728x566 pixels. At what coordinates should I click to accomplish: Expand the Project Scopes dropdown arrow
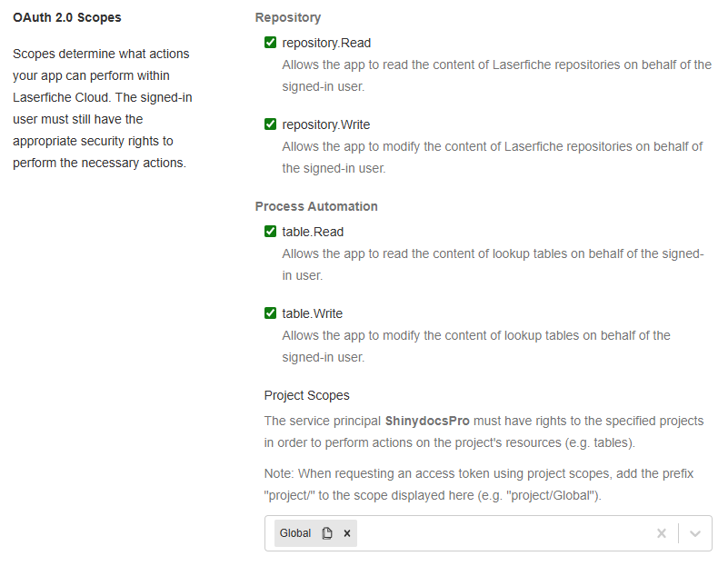coord(695,533)
